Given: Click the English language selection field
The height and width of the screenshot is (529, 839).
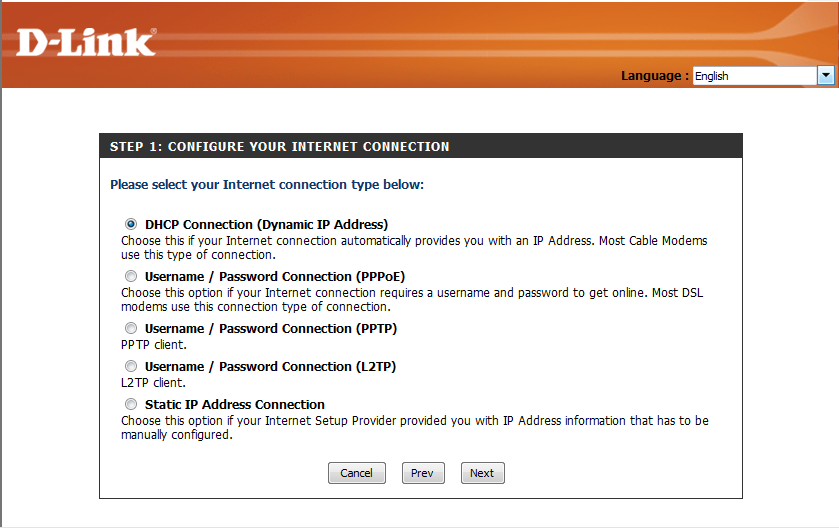Looking at the screenshot, I should click(754, 75).
